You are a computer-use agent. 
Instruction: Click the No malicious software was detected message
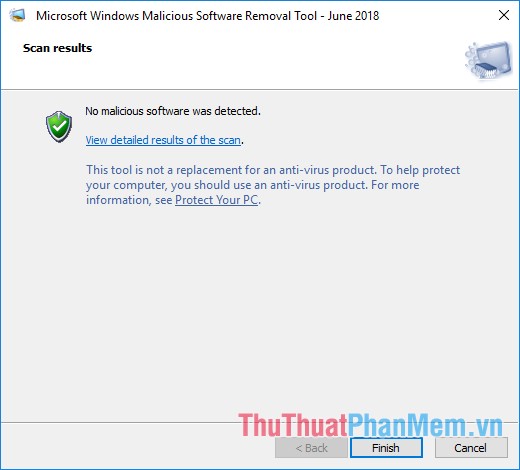click(173, 111)
